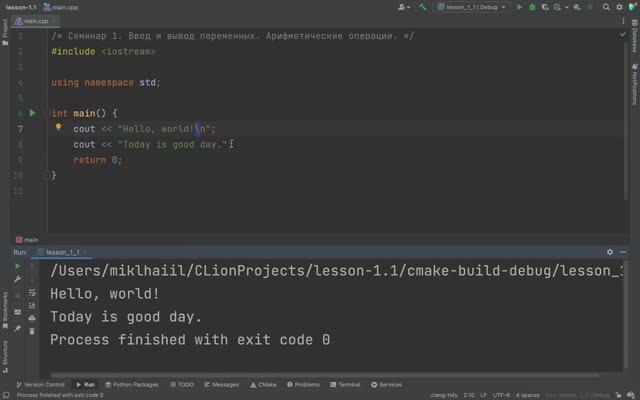Close the main.cpp editor tab

coord(53,21)
